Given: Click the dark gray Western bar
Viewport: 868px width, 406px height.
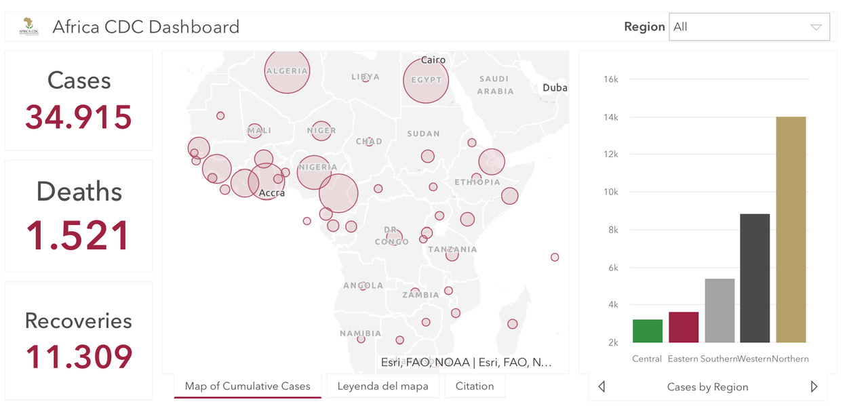Looking at the screenshot, I should 755,278.
